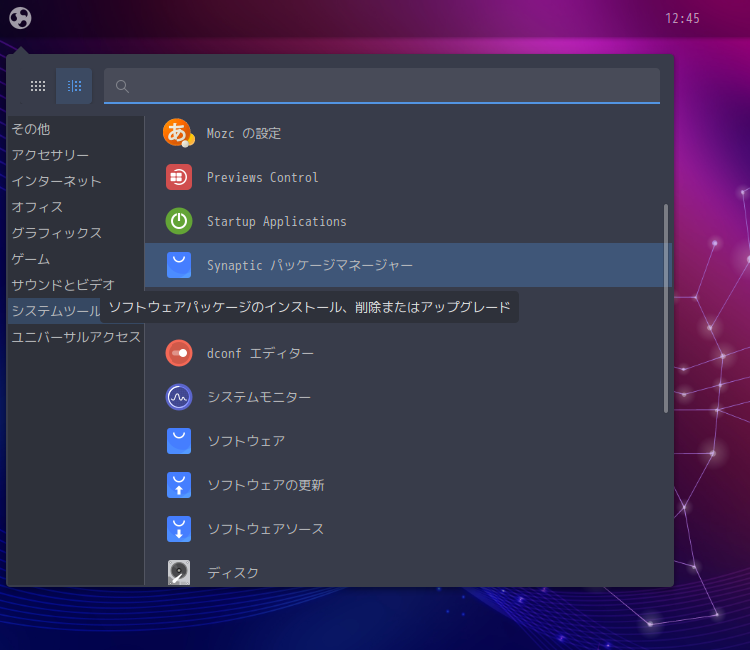Image resolution: width=750 pixels, height=650 pixels.
Task: Launch ディスク entry
Action: click(408, 569)
